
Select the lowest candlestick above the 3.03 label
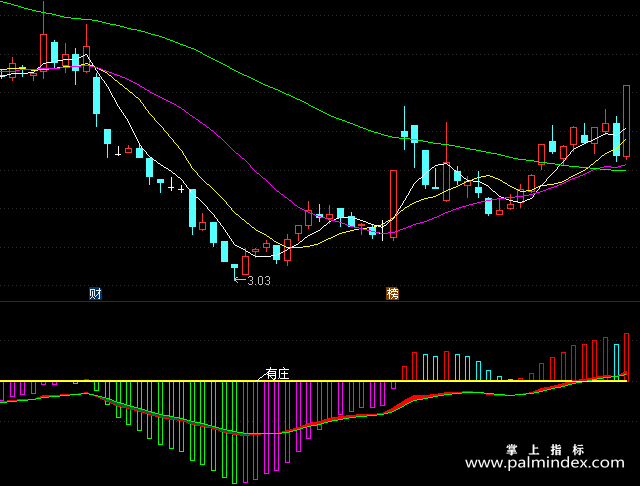pyautogui.click(x=234, y=273)
